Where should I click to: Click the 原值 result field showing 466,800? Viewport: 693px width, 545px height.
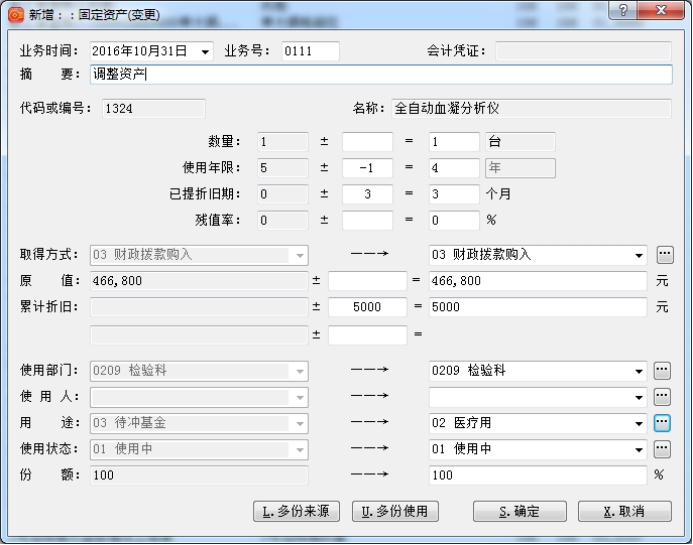pos(538,281)
